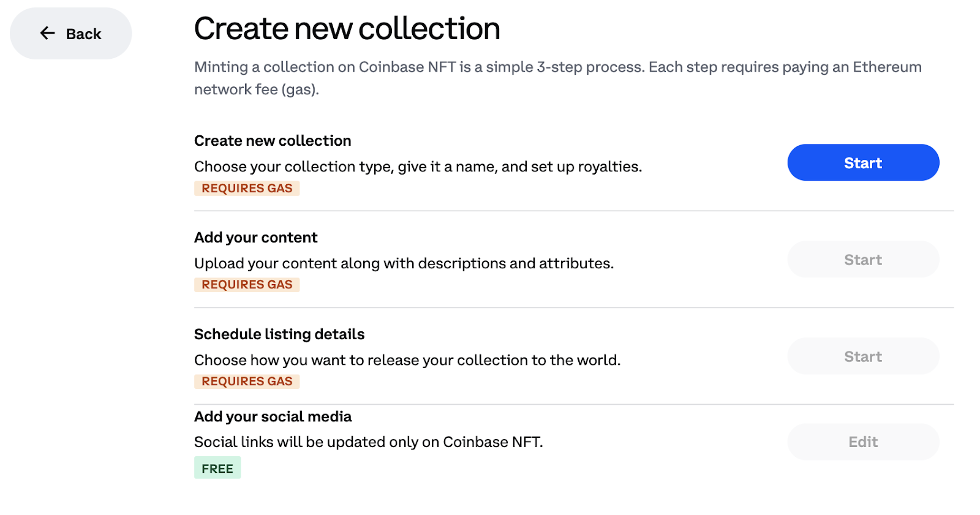
Task: Click the Upload your content description text
Action: [404, 263]
